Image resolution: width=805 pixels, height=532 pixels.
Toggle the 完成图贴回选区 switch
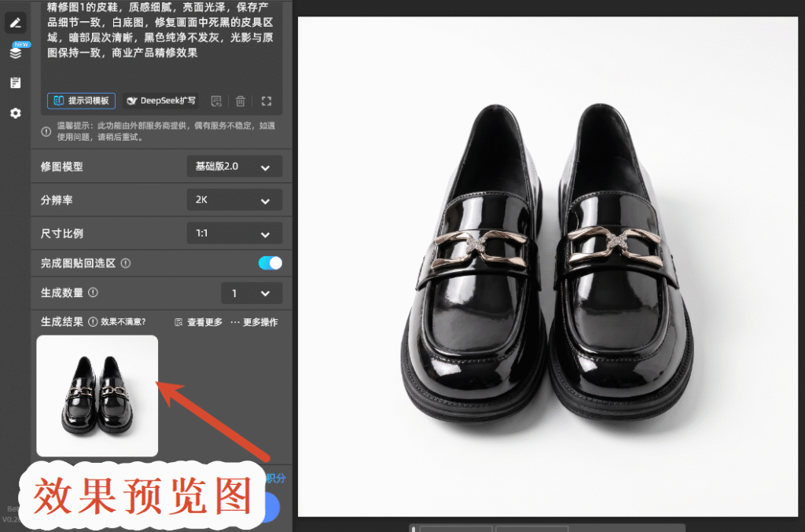pos(270,263)
